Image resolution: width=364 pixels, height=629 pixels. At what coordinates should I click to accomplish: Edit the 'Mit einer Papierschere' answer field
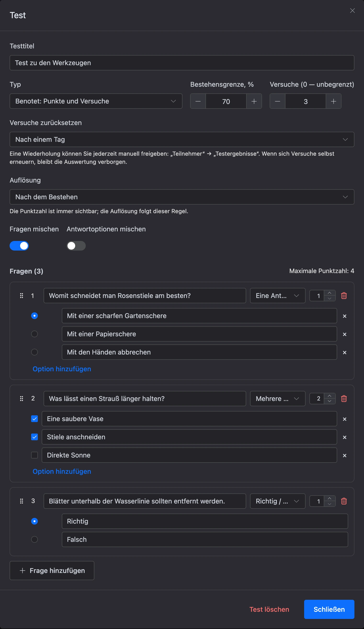pyautogui.click(x=199, y=334)
